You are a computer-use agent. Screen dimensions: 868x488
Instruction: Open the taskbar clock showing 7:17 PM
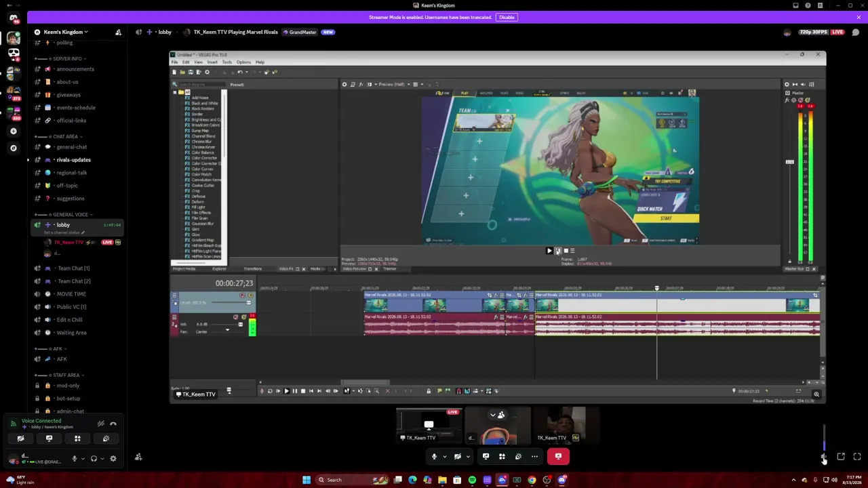pos(850,480)
